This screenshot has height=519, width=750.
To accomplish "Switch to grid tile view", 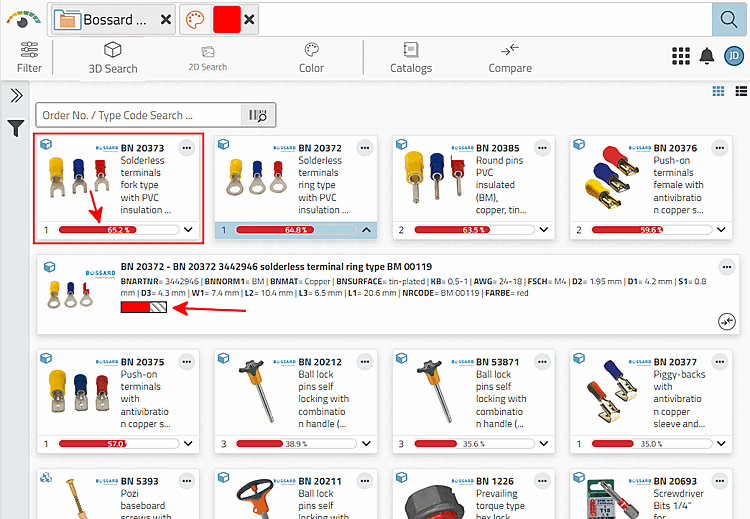I will click(x=718, y=91).
